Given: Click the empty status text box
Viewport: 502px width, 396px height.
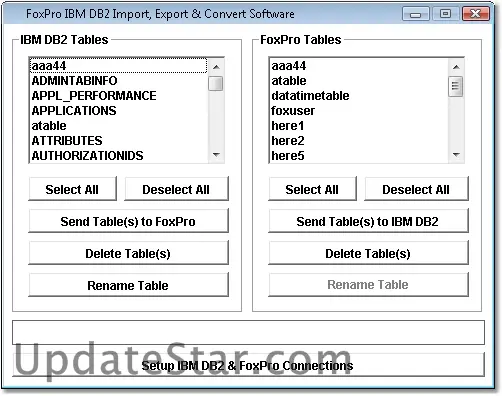Looking at the screenshot, I should coord(248,332).
